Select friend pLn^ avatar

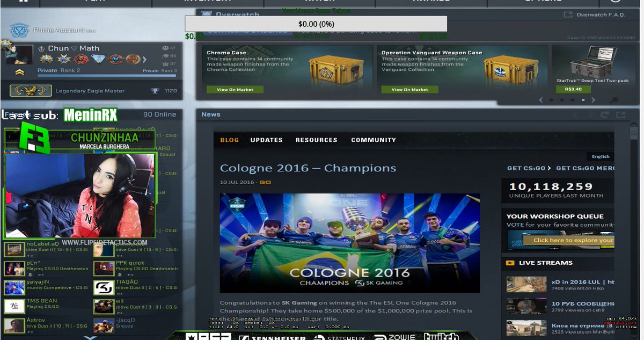coord(14,268)
